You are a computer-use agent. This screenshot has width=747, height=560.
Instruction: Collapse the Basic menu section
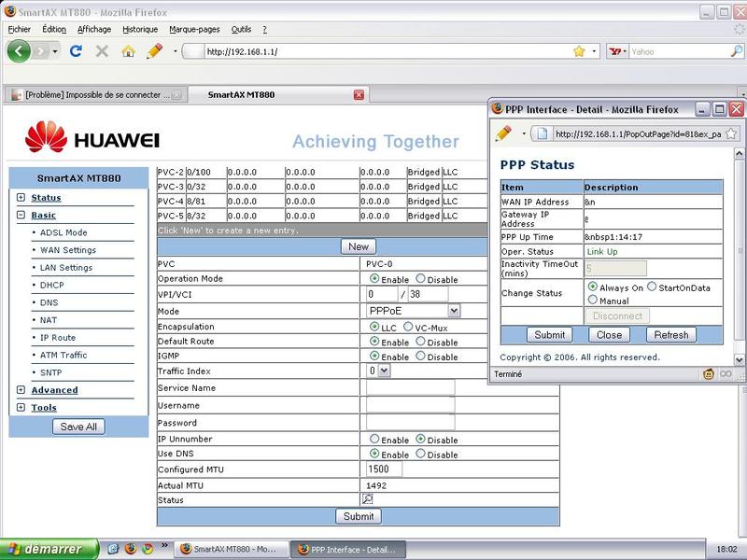click(21, 215)
